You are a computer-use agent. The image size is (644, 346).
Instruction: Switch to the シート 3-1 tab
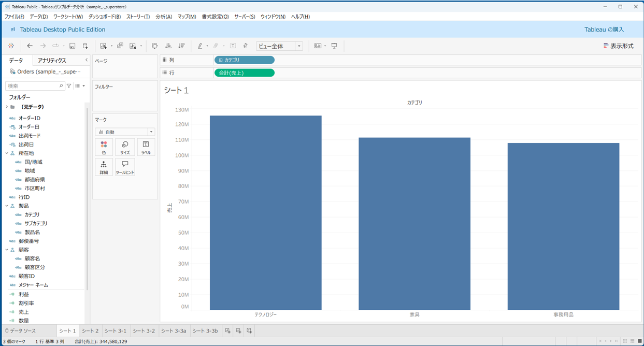pos(115,330)
